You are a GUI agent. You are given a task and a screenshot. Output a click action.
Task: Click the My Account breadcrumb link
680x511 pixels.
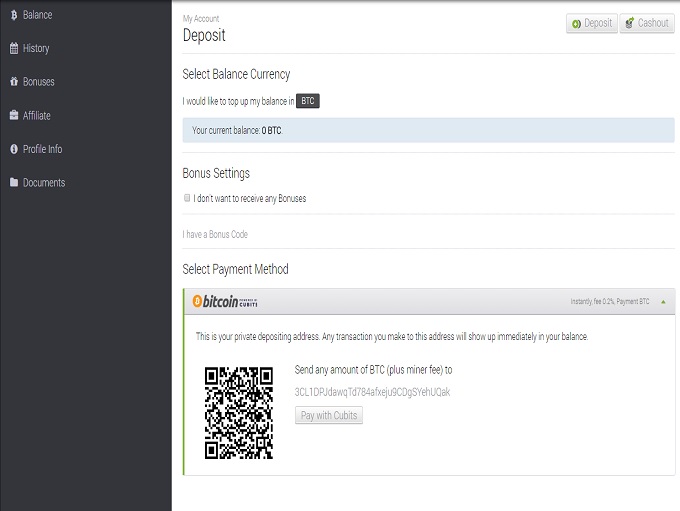(201, 19)
